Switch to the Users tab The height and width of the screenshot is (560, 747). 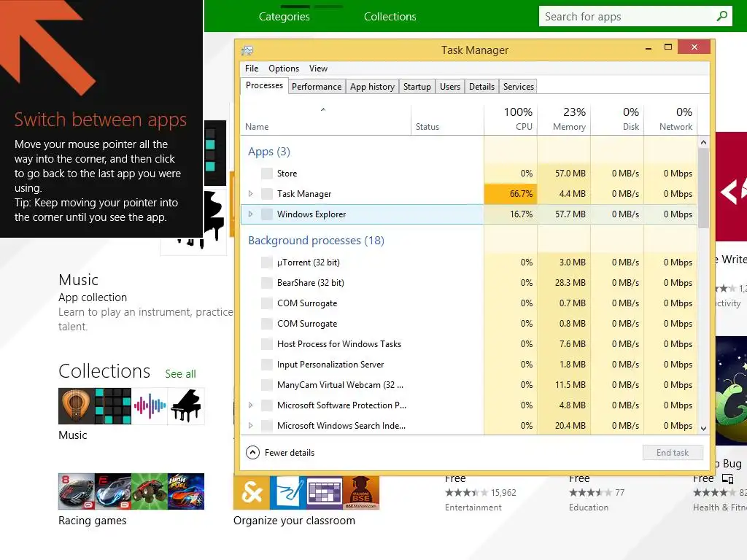point(449,87)
